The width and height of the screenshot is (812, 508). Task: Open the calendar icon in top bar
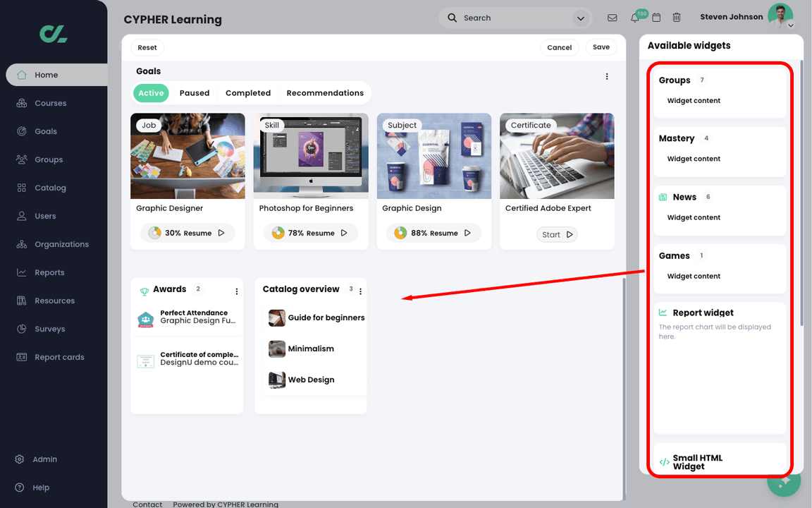point(656,18)
